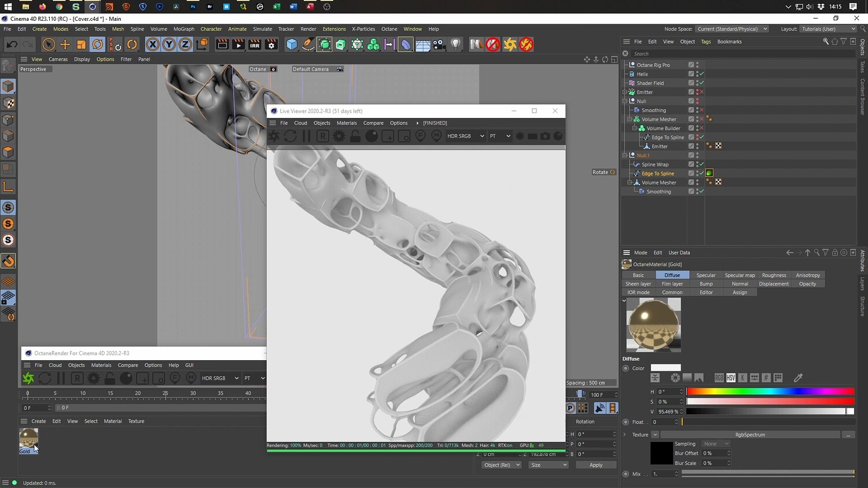868x488 pixels.
Task: Restart the render in the Live Viewer
Action: click(x=290, y=136)
